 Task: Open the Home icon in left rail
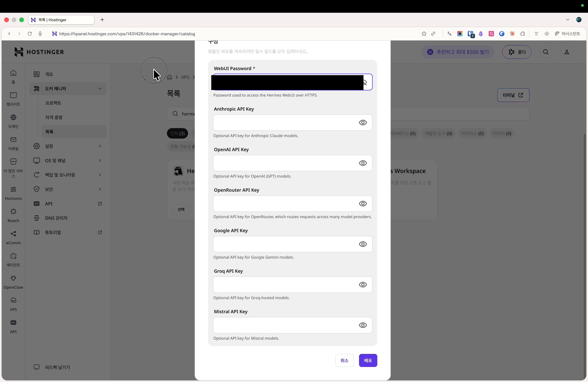[x=13, y=76]
